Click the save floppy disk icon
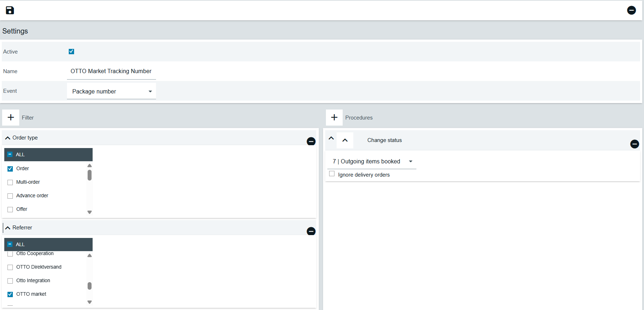This screenshot has height=310, width=644. click(x=10, y=10)
